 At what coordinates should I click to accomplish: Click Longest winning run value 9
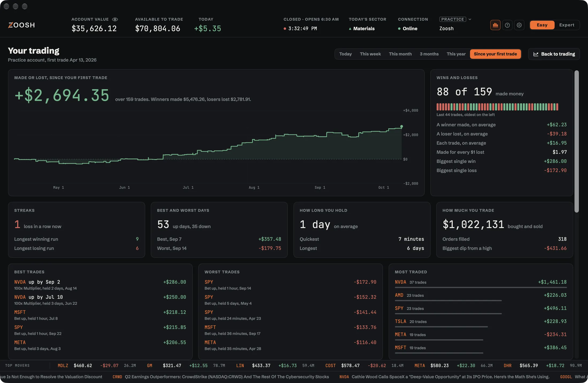pos(137,239)
